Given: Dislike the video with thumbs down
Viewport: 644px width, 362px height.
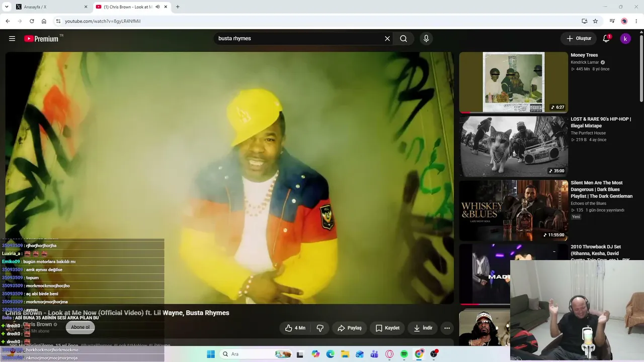Looking at the screenshot, I should (320, 328).
